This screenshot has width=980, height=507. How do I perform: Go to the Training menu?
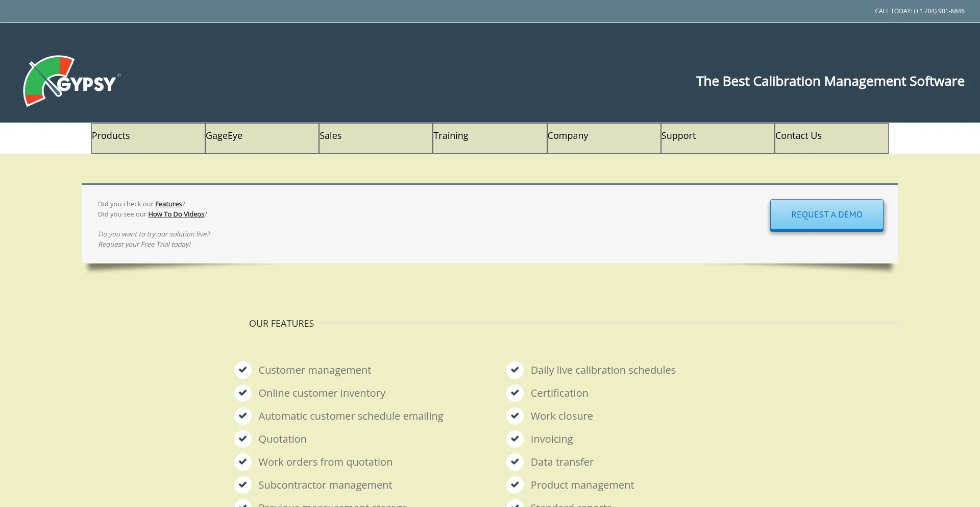point(489,138)
